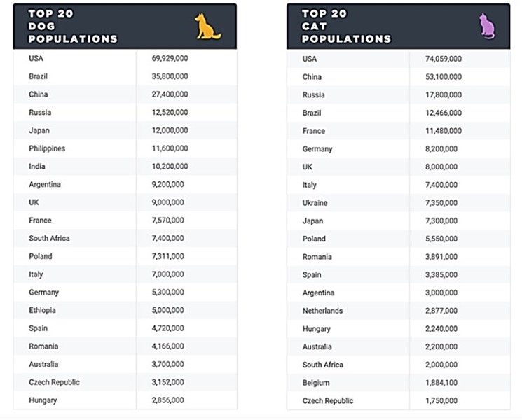
Task: Select Czech Republic in the dog table
Action: click(54, 382)
